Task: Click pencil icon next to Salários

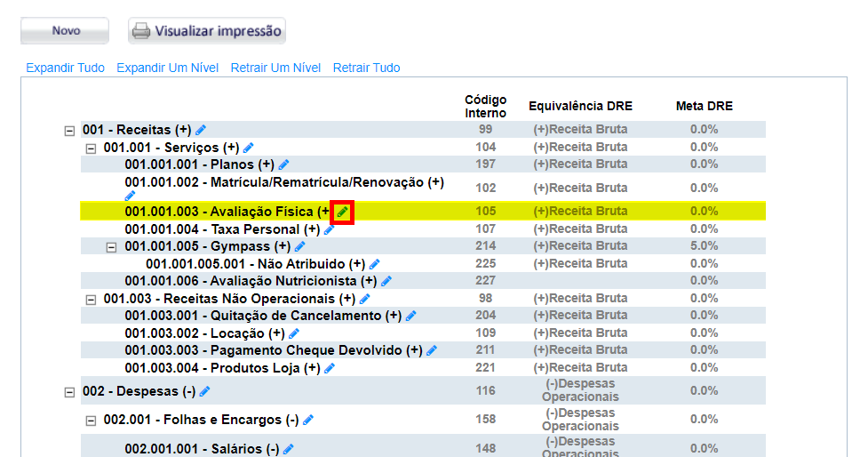Action: [288, 449]
